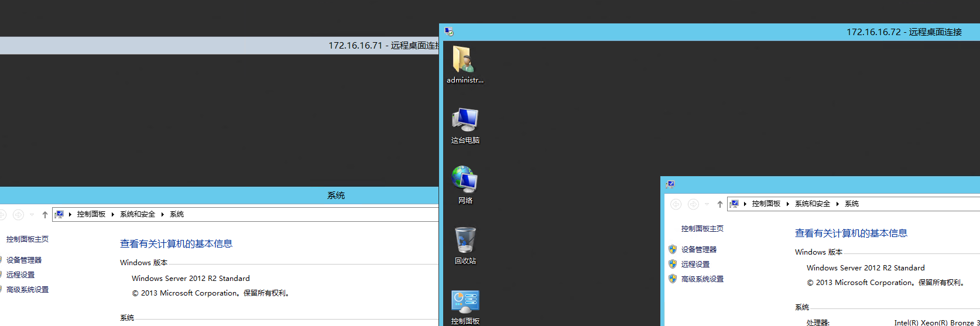
Task: Click Windows Server 2012 R2 Standard text in left window
Action: (x=191, y=279)
